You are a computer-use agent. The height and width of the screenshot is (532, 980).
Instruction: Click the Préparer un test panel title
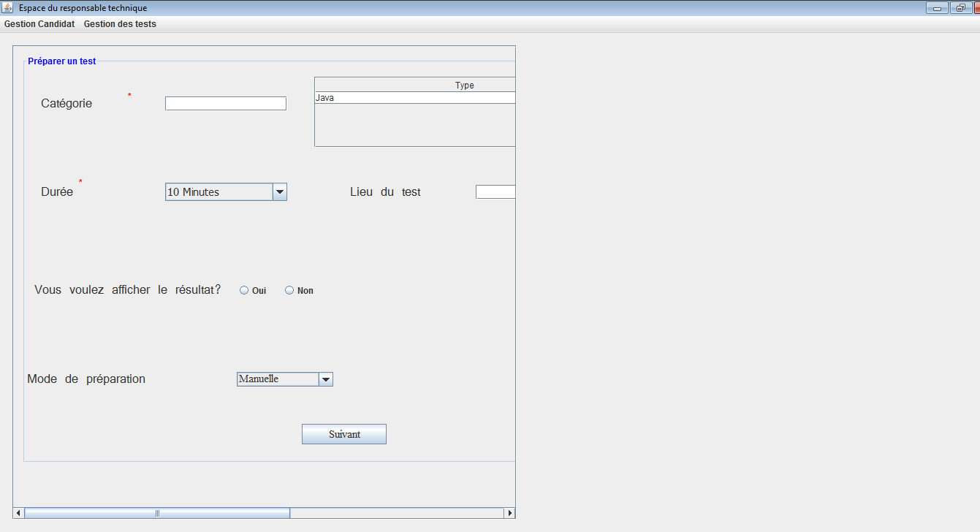(61, 61)
